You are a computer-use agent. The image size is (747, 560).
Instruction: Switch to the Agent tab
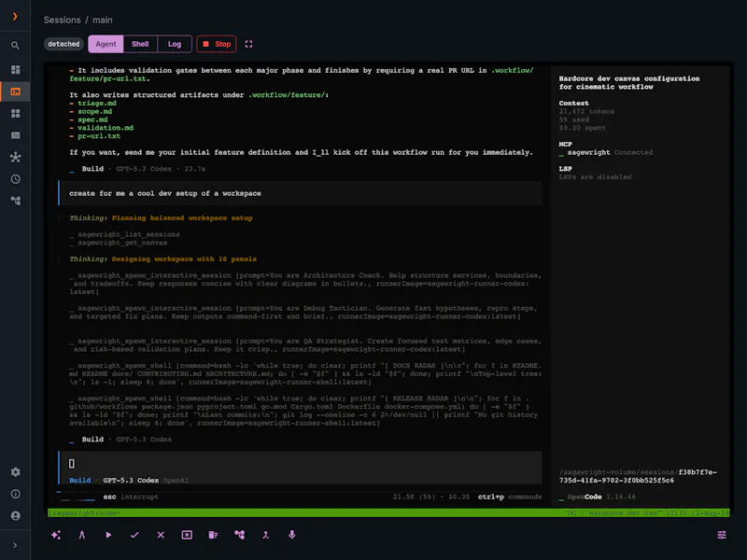click(x=106, y=44)
